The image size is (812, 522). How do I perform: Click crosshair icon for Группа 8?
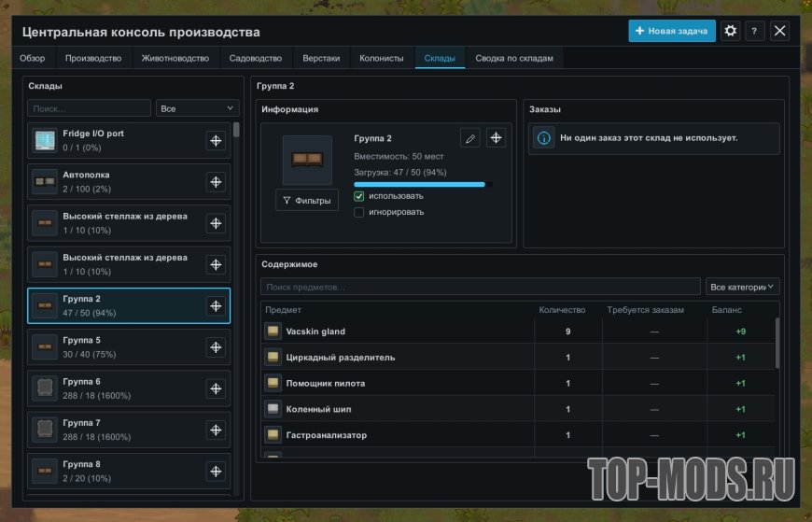pos(216,472)
